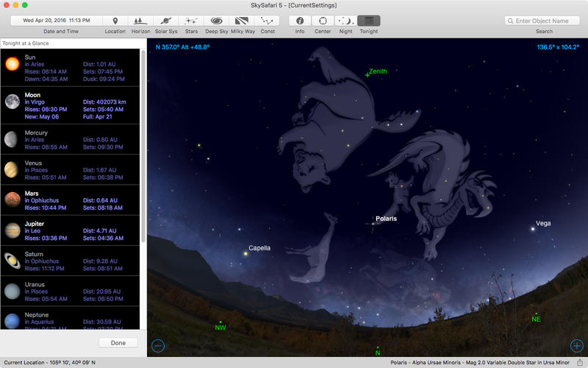Click the NW compass marker

click(x=220, y=327)
